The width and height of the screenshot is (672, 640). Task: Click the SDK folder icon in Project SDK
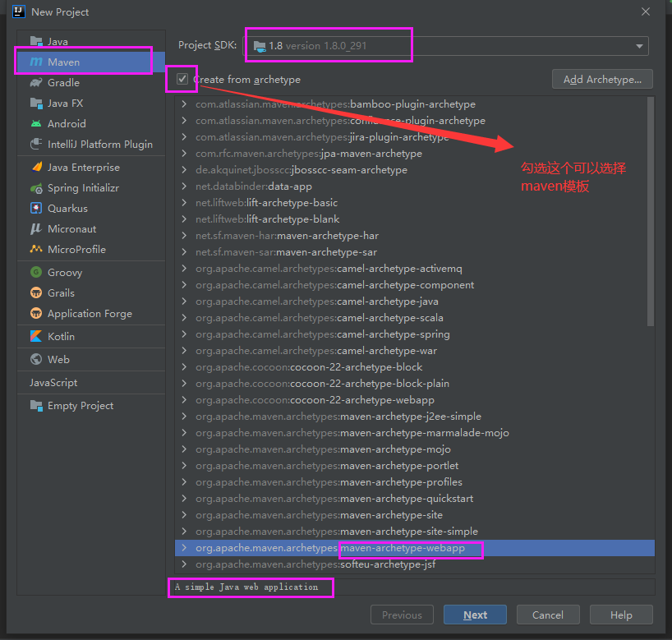(x=260, y=46)
